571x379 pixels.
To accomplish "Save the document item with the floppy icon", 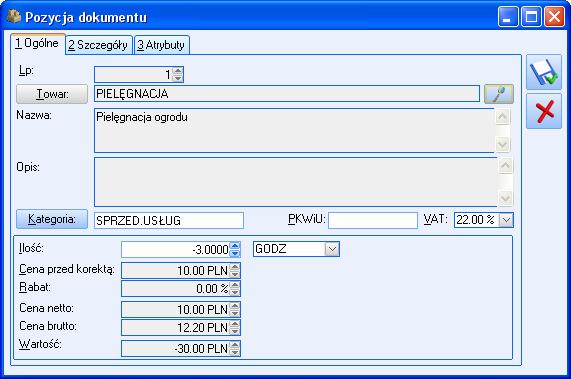I will pyautogui.click(x=544, y=72).
